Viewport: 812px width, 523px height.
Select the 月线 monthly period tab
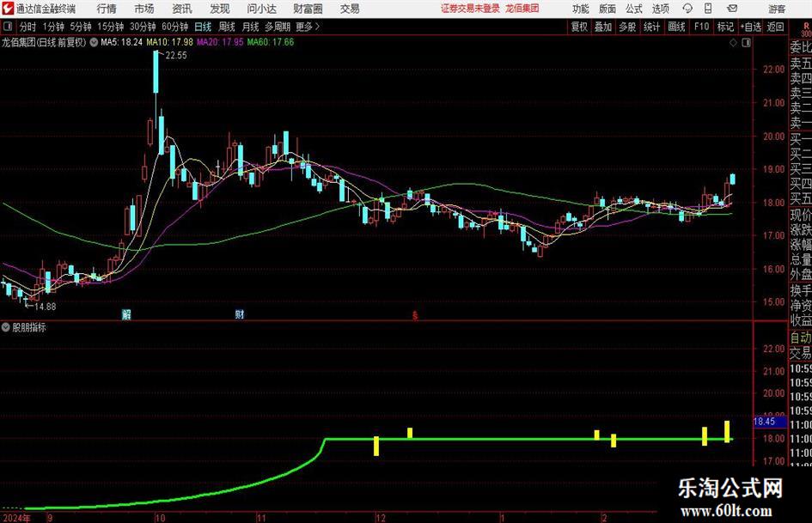pyautogui.click(x=251, y=27)
